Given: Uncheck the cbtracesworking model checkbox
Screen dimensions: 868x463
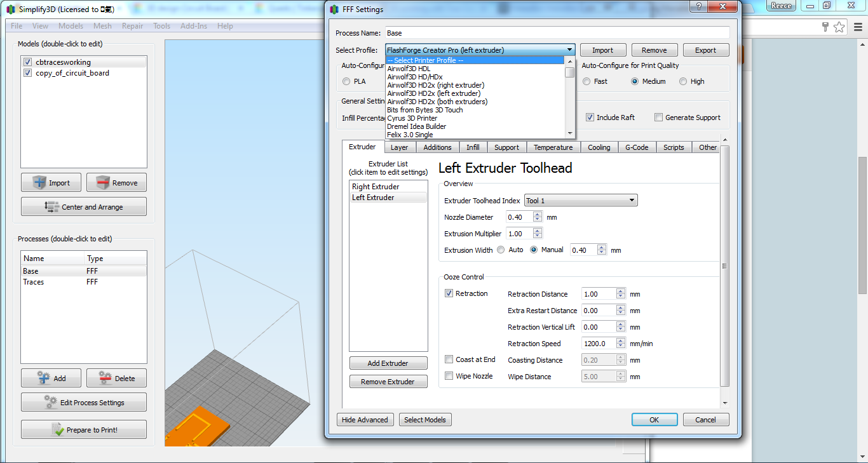Looking at the screenshot, I should (x=27, y=62).
